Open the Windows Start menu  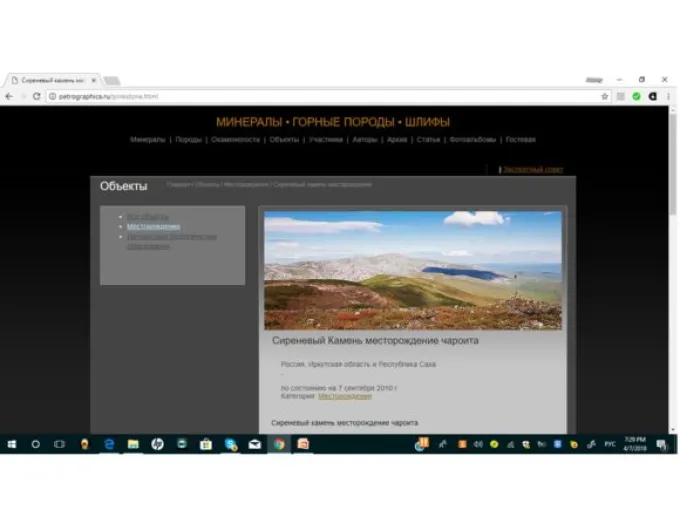pyautogui.click(x=11, y=444)
